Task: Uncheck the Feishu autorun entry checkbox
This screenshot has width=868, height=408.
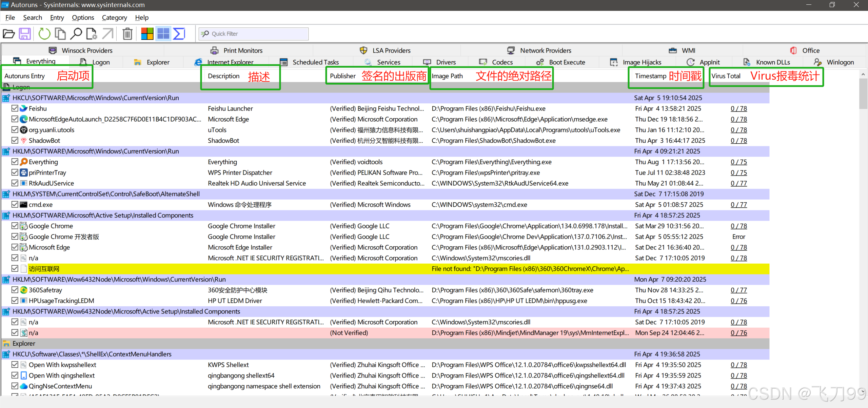Action: coord(15,108)
